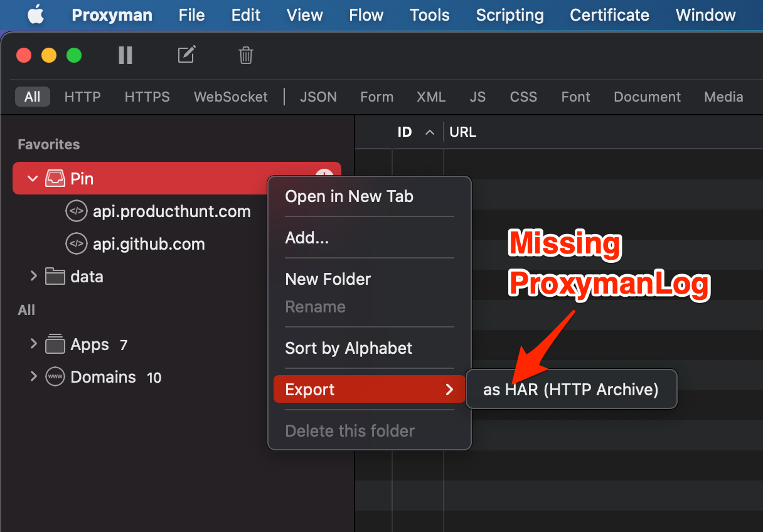The image size is (763, 532).
Task: Open the Scripting menu
Action: pyautogui.click(x=510, y=15)
